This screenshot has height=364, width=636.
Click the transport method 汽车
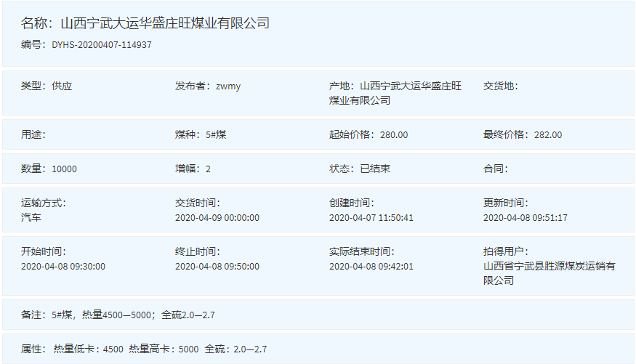coord(31,217)
